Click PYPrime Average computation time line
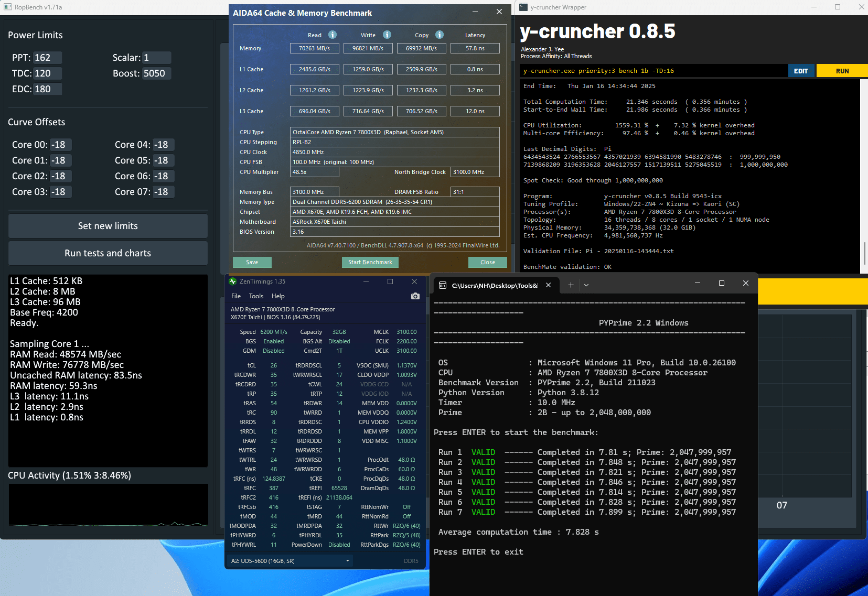The height and width of the screenshot is (596, 868). (519, 532)
